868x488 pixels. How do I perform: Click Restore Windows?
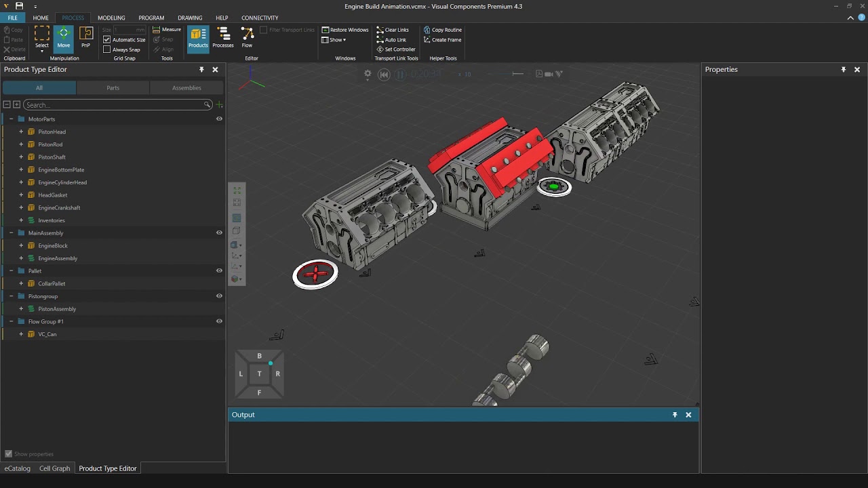tap(345, 30)
